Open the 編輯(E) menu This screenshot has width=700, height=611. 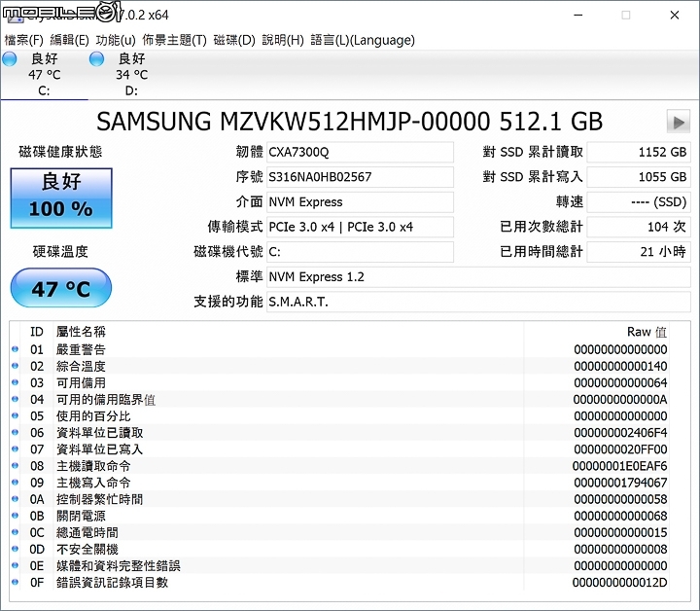pos(70,40)
